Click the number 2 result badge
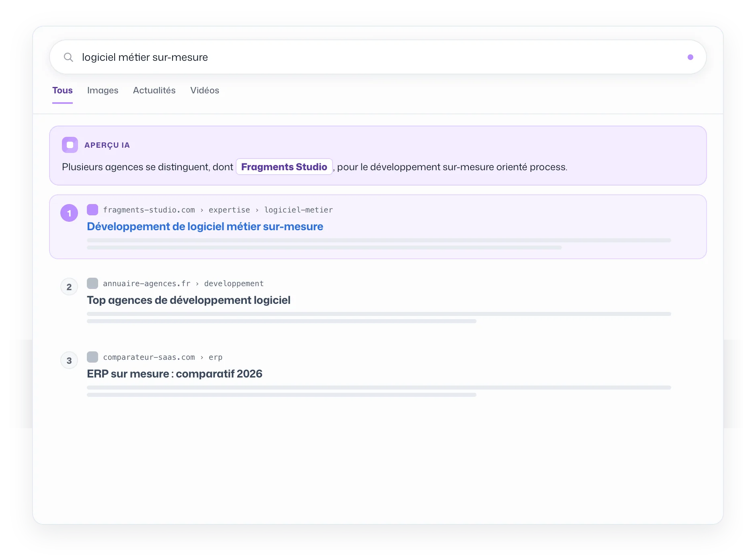The height and width of the screenshot is (557, 756). [x=69, y=287]
